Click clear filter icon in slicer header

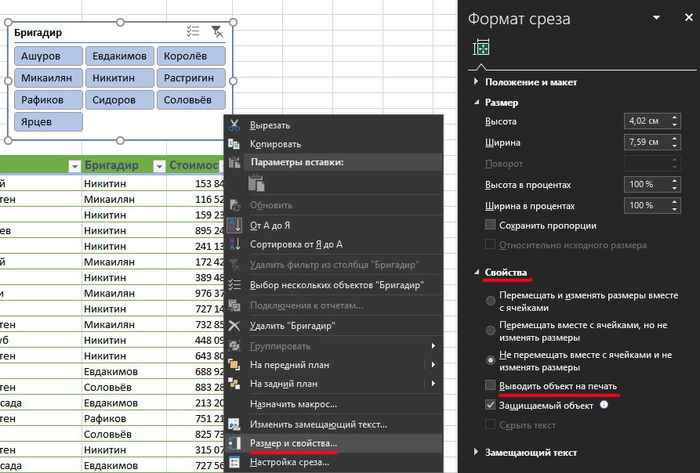tap(217, 31)
